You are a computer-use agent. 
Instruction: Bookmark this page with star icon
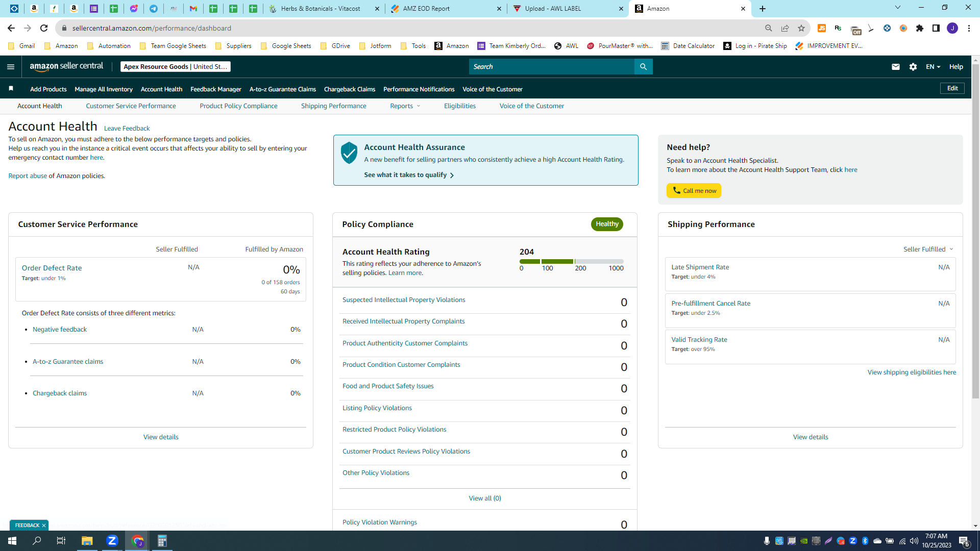tap(801, 28)
